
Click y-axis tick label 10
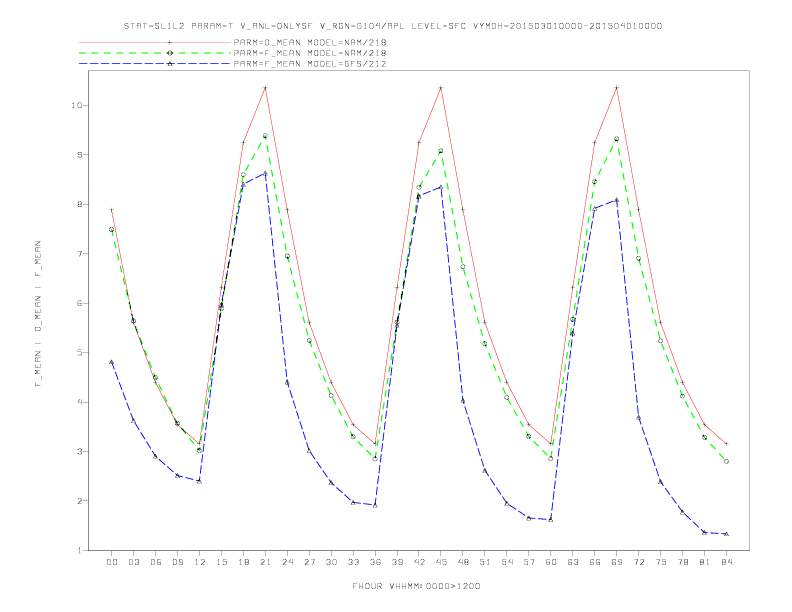[x=77, y=106]
